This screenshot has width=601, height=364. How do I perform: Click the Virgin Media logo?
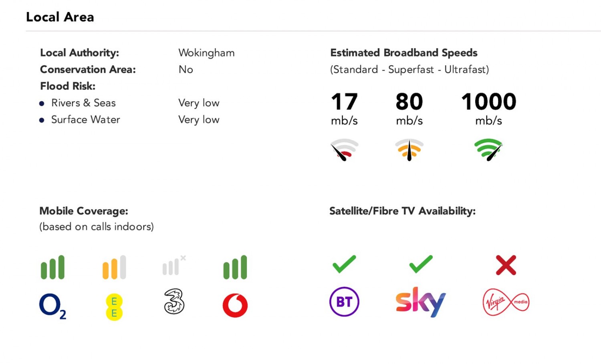[506, 302]
